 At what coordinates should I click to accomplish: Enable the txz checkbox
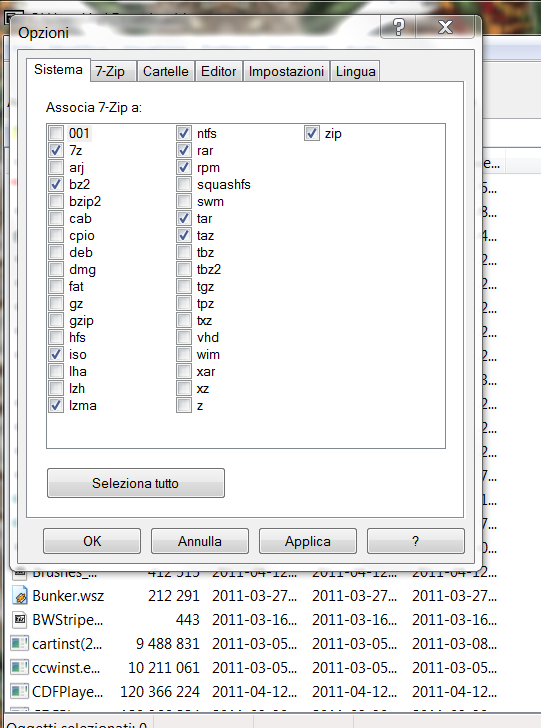pyautogui.click(x=184, y=320)
